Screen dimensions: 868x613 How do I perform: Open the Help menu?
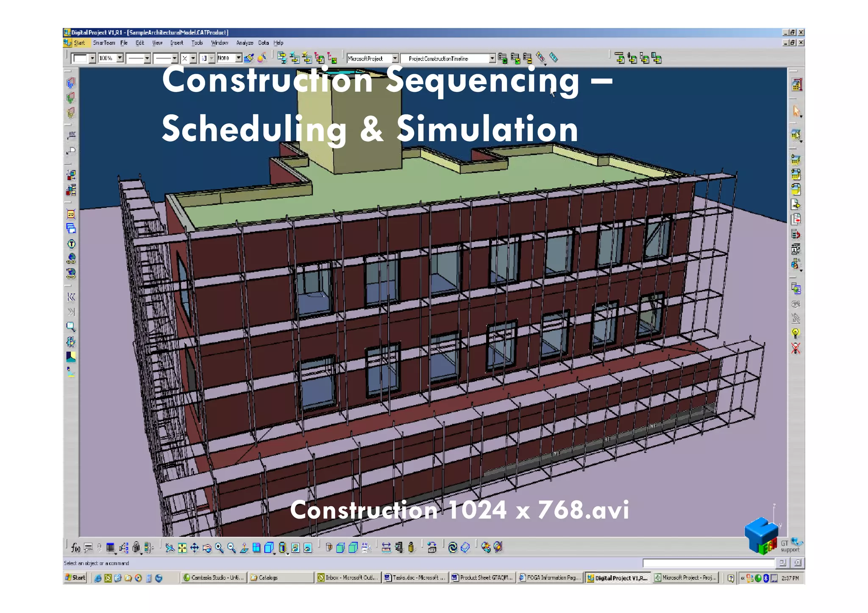278,43
